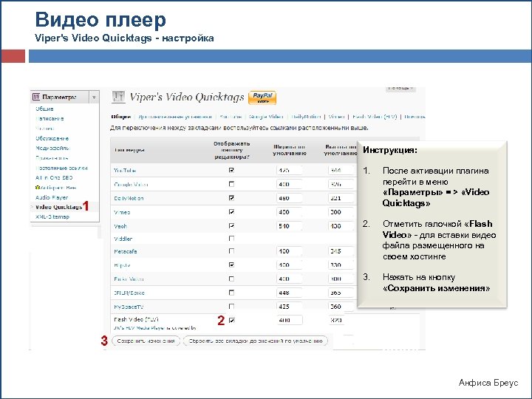This screenshot has height=399, width=532.
Task: Switch to the DailyMotion tab link
Action: [306, 117]
